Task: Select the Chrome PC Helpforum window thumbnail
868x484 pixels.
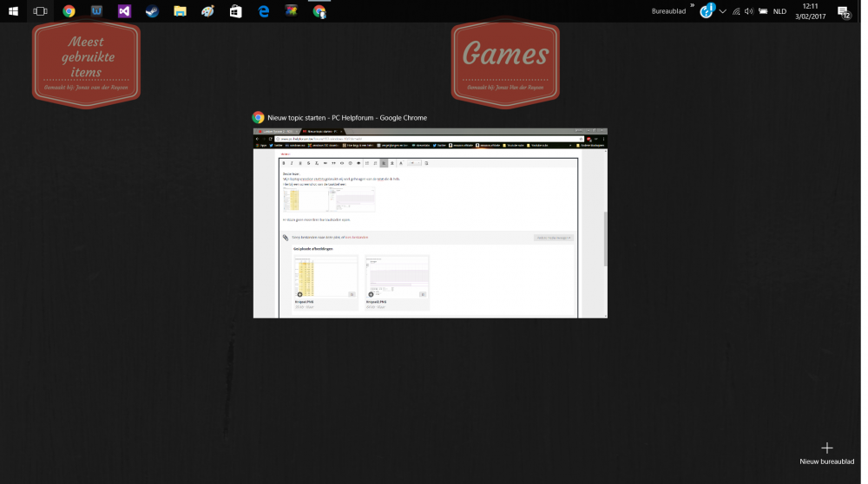Action: [430, 223]
